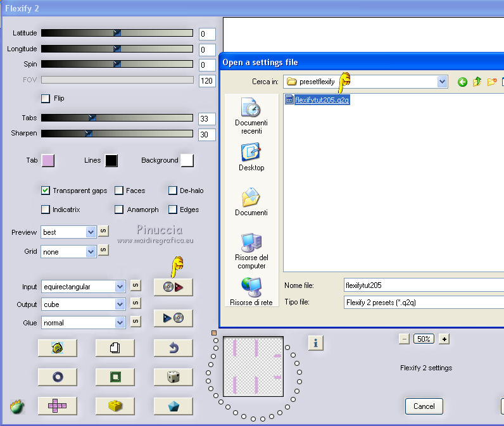The height and width of the screenshot is (426, 504).
Task: Click the green square frame button
Action: (115, 377)
